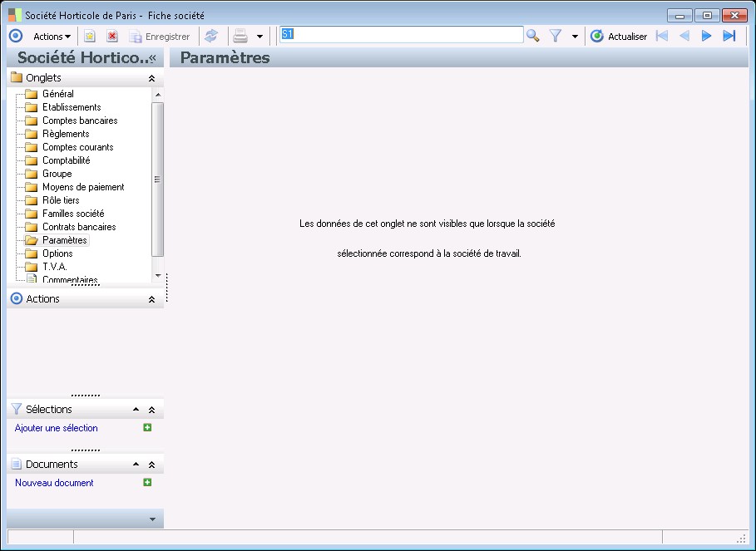The width and height of the screenshot is (756, 551).
Task: Click Nouveau document link
Action: pos(54,483)
